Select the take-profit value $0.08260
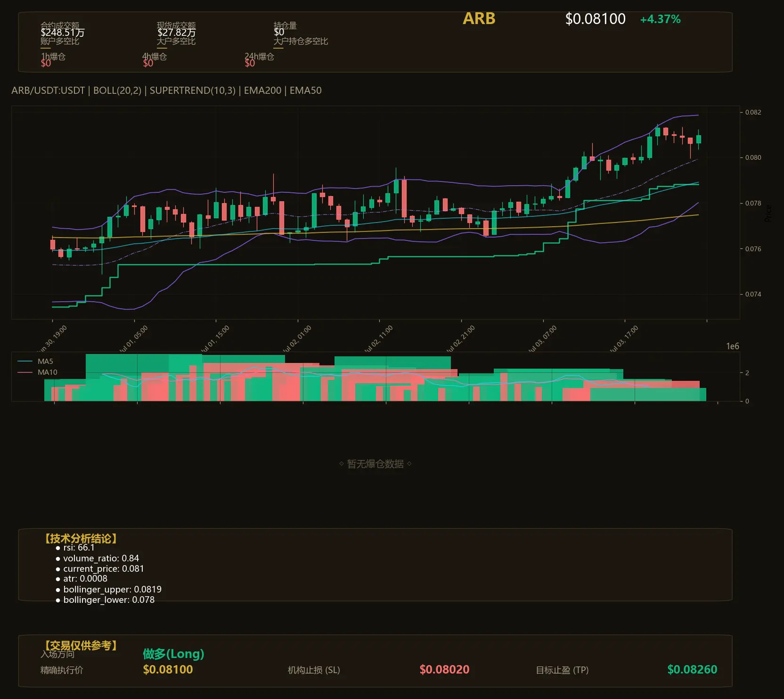 coord(692,669)
